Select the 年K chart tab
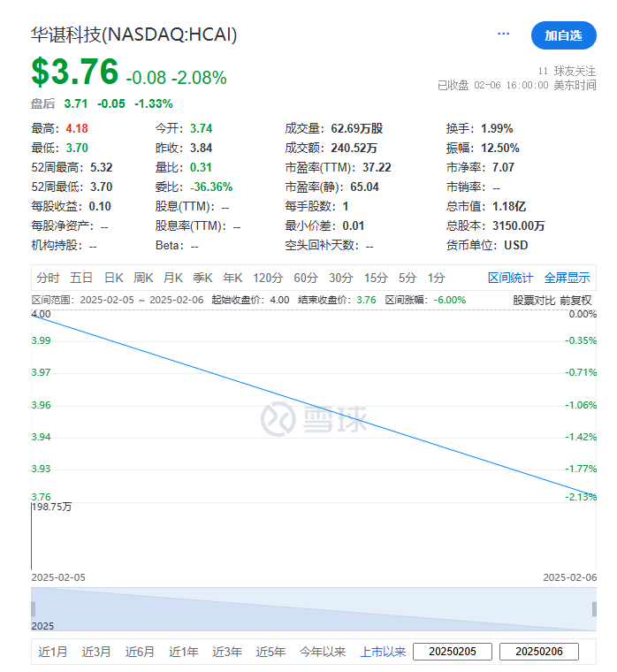The height and width of the screenshot is (672, 617). 232,279
